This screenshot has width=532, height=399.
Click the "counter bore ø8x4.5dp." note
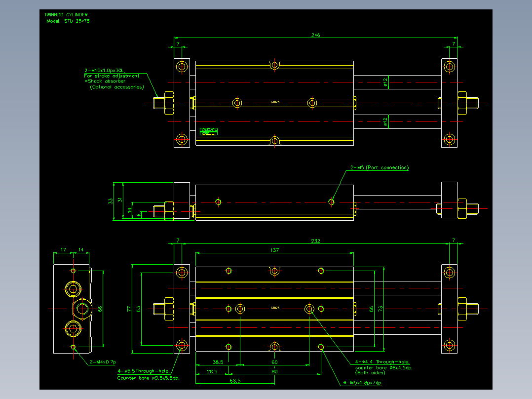tap(384, 368)
